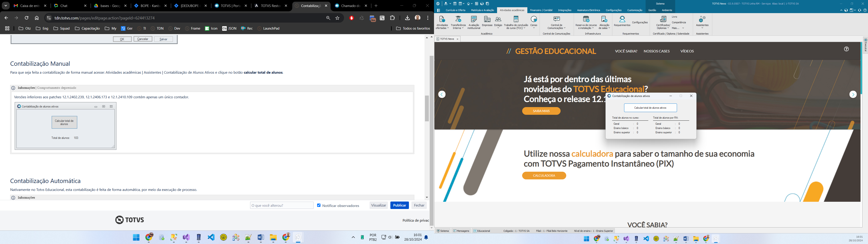Uncheck Notificar observadores checkbox
The width and height of the screenshot is (868, 244).
coord(319,205)
